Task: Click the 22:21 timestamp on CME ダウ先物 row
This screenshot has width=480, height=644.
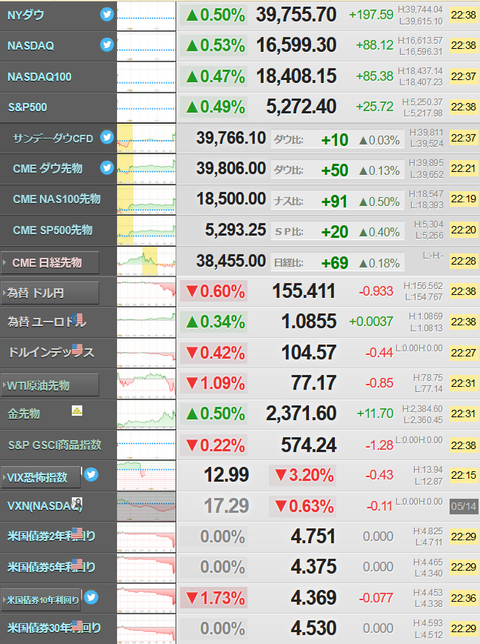Action: pyautogui.click(x=464, y=168)
